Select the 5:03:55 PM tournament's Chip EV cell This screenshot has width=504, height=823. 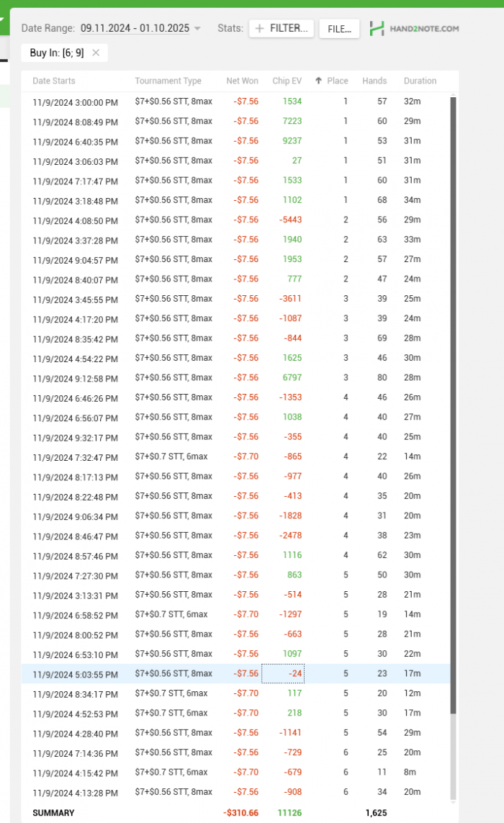click(283, 674)
